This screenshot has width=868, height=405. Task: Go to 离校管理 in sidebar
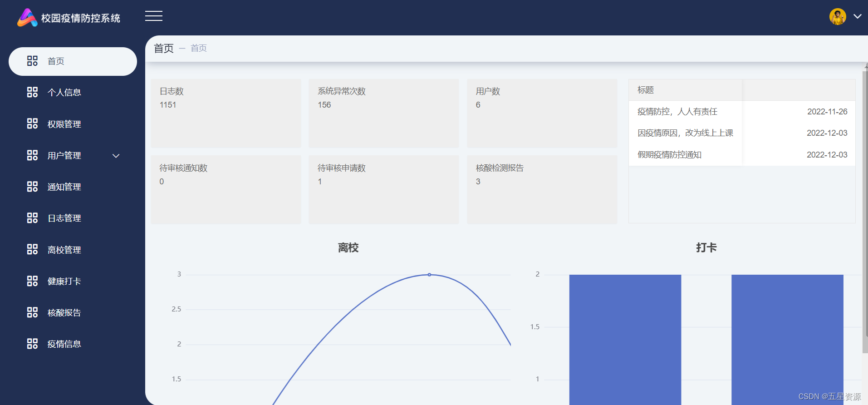pos(73,250)
